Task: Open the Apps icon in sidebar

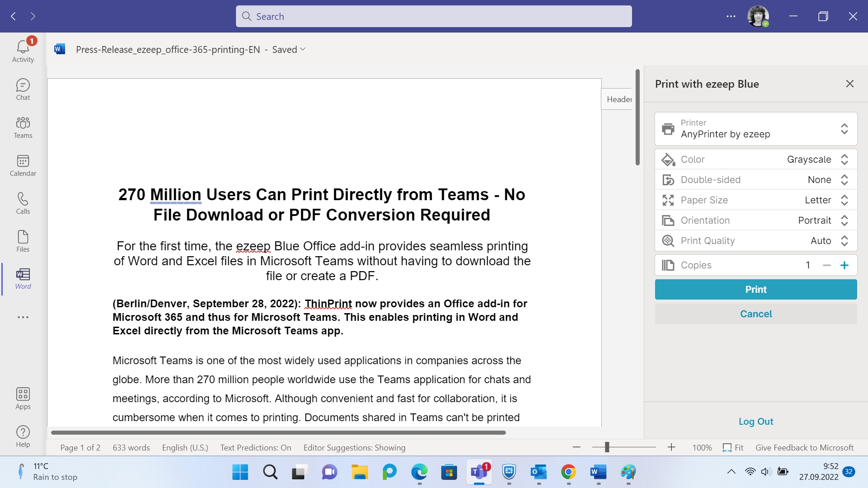Action: pyautogui.click(x=23, y=398)
